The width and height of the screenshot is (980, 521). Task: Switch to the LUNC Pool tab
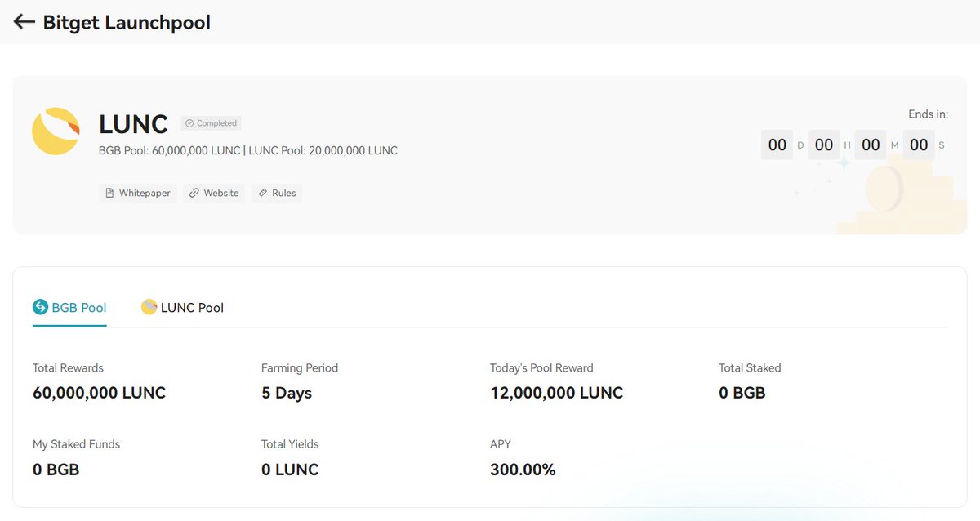pos(182,308)
